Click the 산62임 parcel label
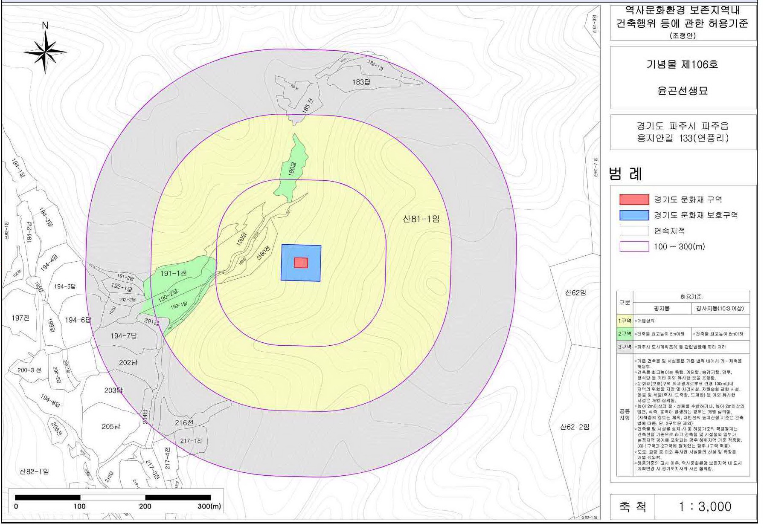 (575, 293)
